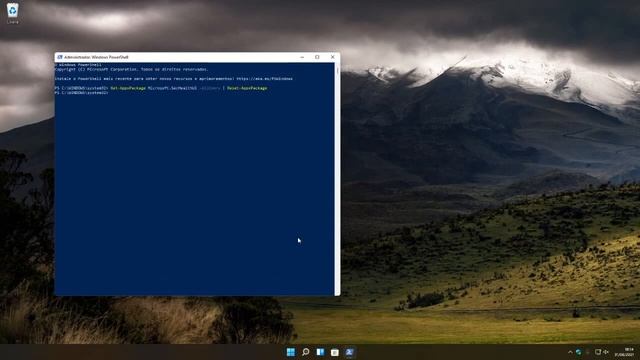This screenshot has height=360, width=640.
Task: Select PowerShell taskbar icon
Action: 349,352
